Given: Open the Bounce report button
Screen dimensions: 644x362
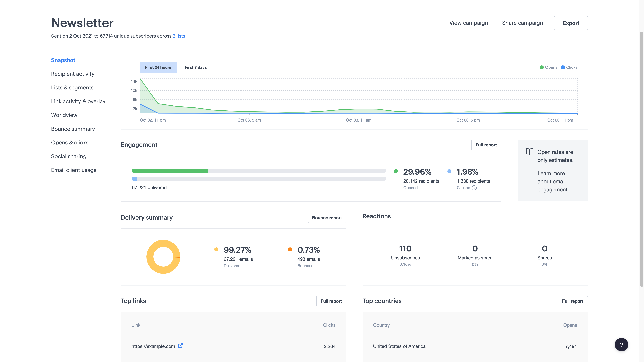Looking at the screenshot, I should pos(327,218).
